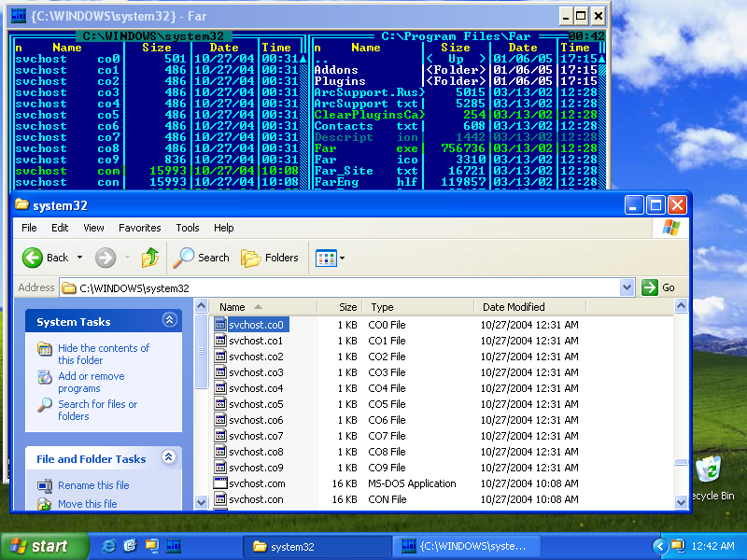Open the Back button history dropdown
Viewport: 747px width, 560px height.
(x=80, y=258)
